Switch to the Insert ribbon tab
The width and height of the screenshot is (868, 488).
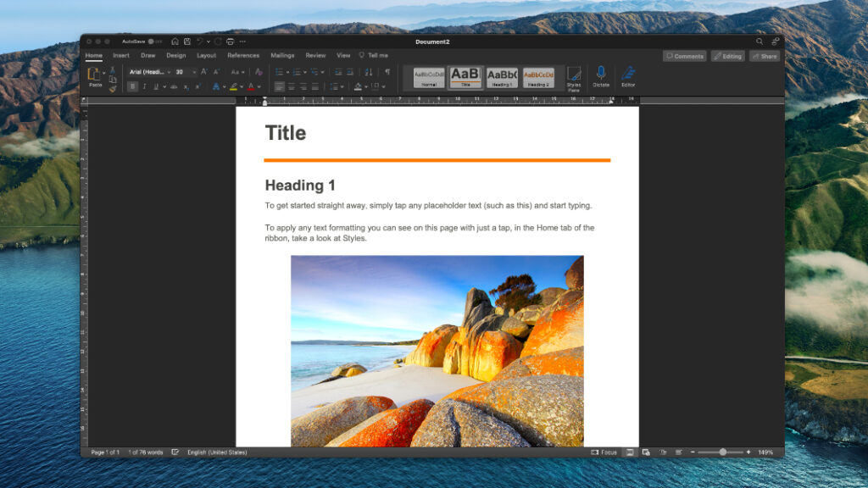pos(120,56)
